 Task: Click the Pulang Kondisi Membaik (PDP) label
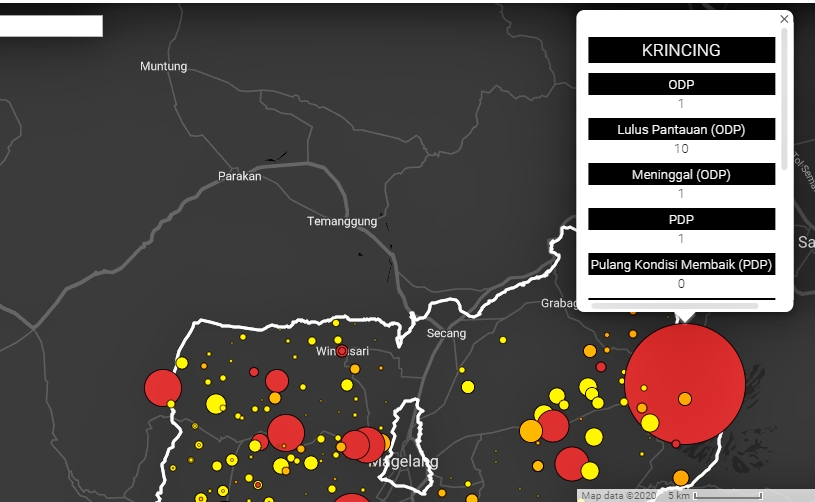(681, 264)
